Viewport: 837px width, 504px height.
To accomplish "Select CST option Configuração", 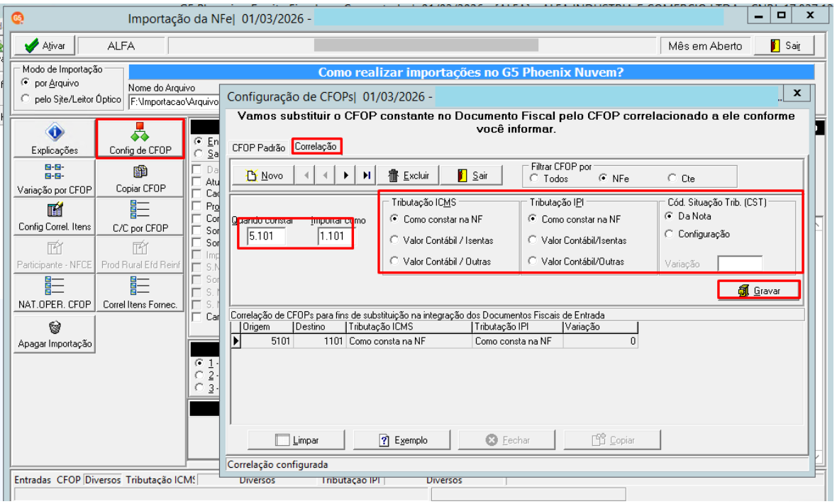I will pyautogui.click(x=697, y=234).
